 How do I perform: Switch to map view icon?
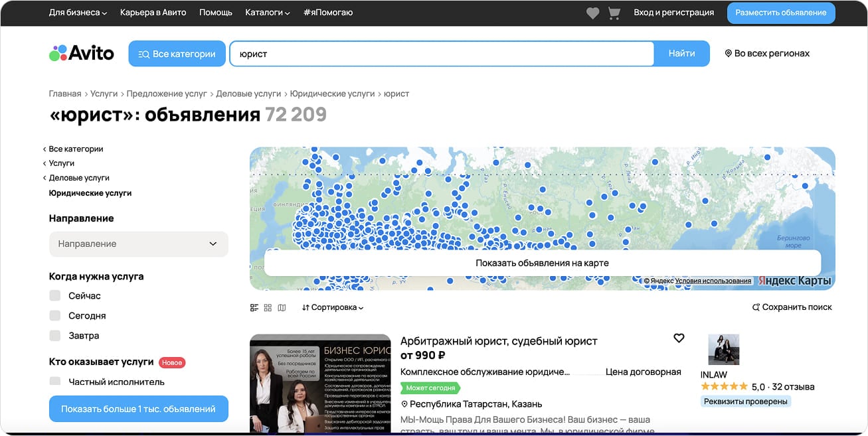(x=282, y=308)
